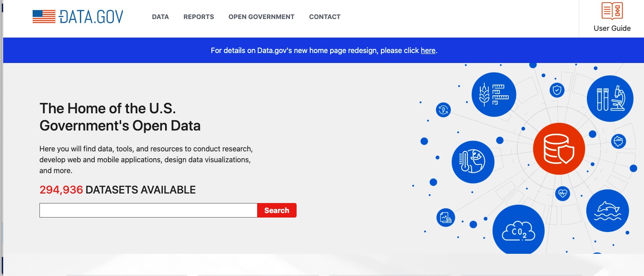Viewport: 644px width, 276px height.
Task: Go to the CONTACT page
Action: coord(325,17)
